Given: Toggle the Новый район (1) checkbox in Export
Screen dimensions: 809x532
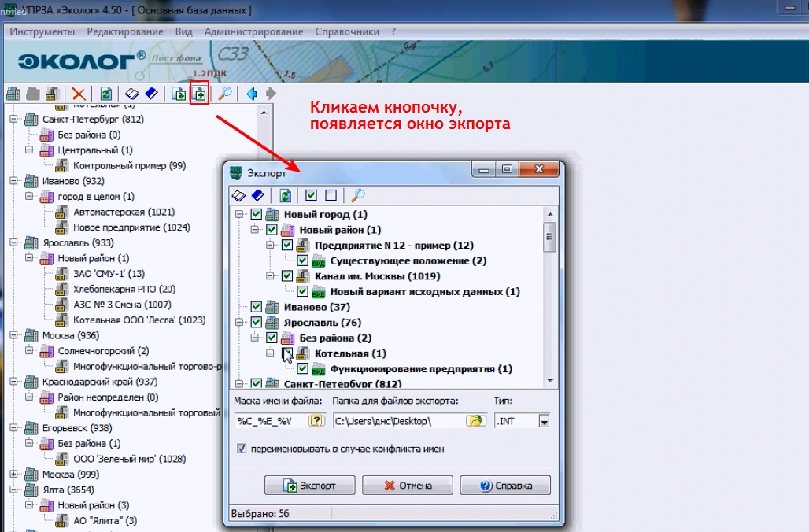Looking at the screenshot, I should click(x=272, y=230).
